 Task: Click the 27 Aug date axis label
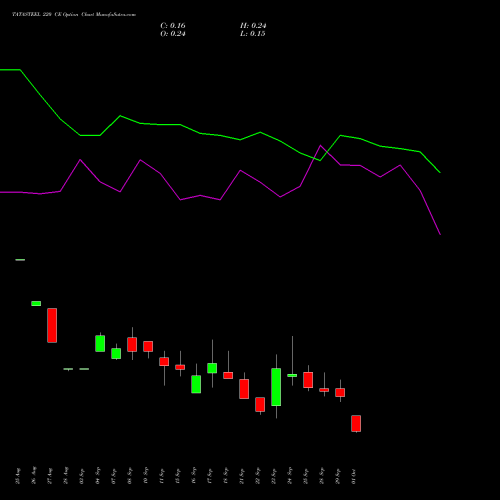(50, 476)
